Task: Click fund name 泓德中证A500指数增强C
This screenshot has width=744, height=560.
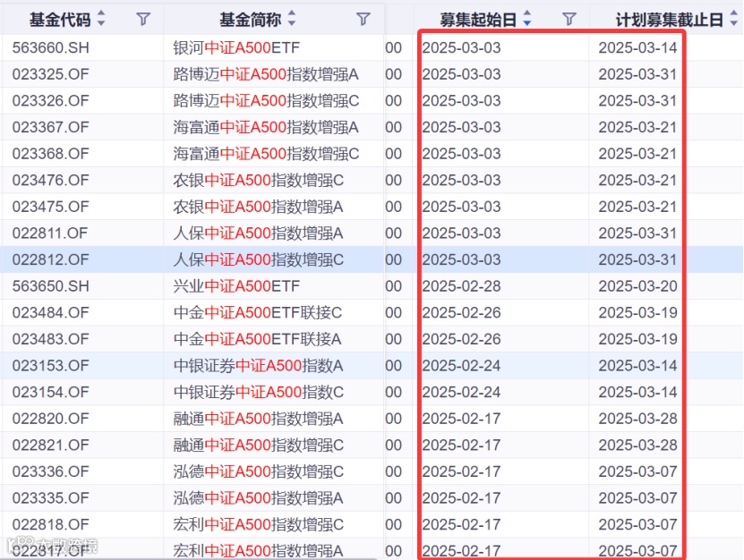Action: click(258, 472)
